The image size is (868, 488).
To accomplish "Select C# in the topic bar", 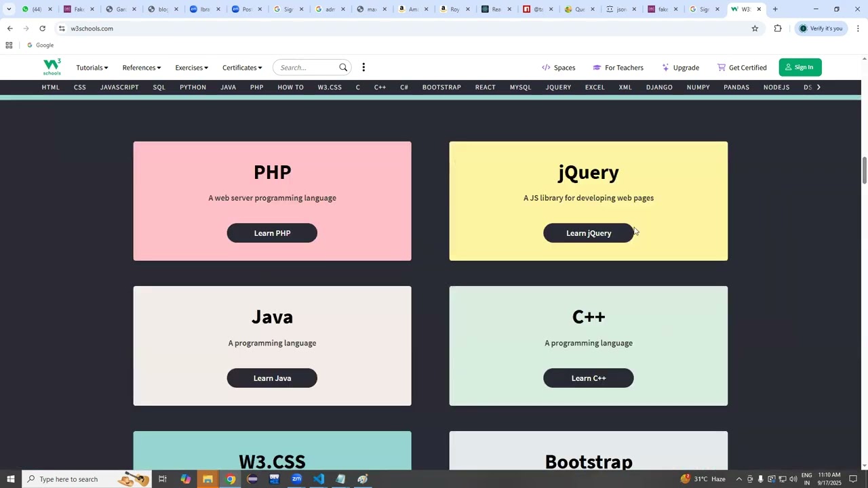I will [404, 87].
